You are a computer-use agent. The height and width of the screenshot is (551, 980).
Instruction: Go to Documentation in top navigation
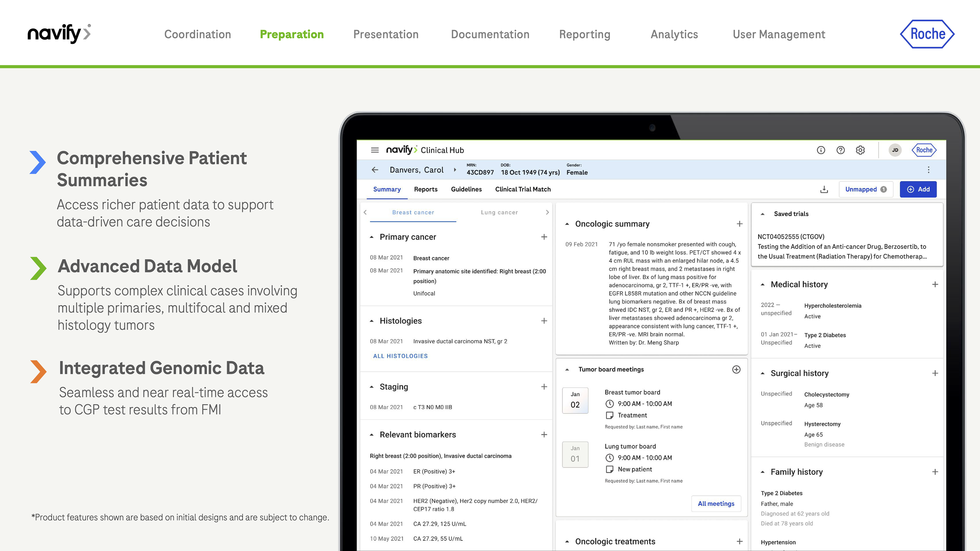pos(490,34)
